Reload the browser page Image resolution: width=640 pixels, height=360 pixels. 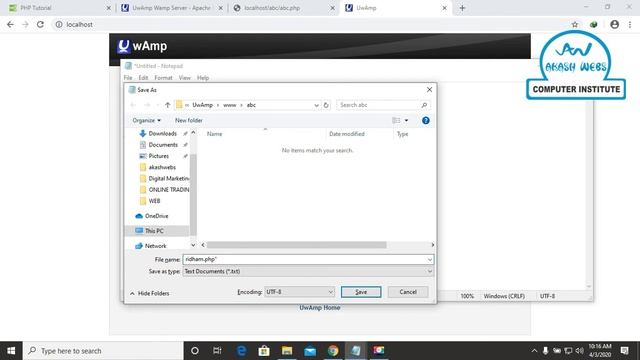point(40,24)
